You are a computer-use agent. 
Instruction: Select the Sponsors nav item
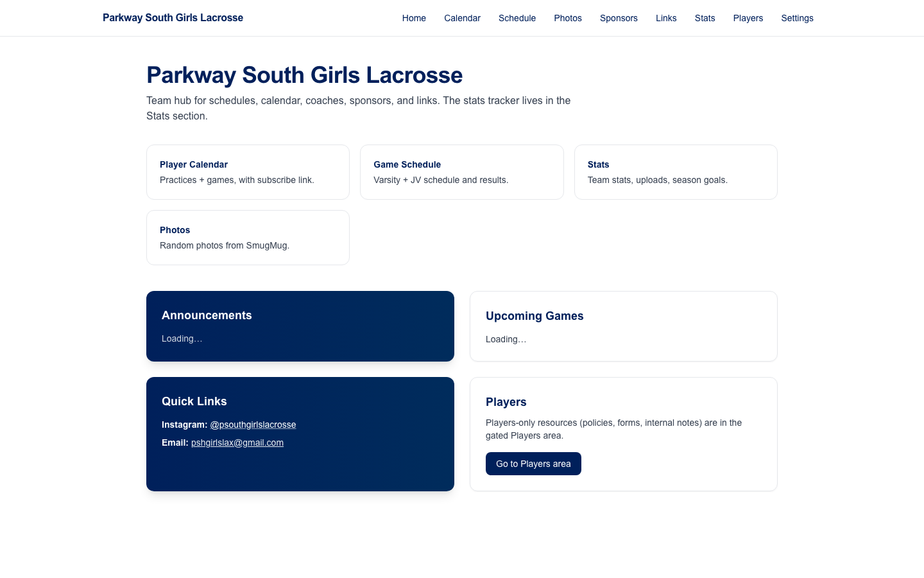coord(619,18)
